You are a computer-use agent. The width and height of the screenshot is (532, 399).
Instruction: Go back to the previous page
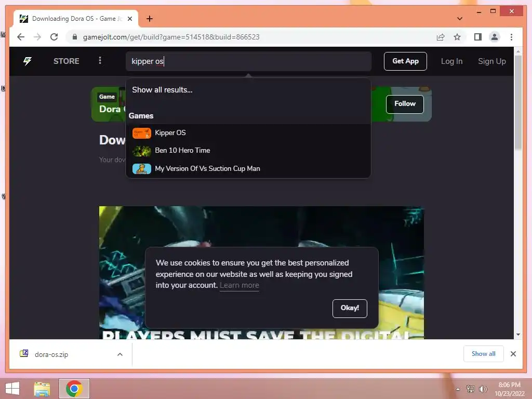click(x=21, y=37)
